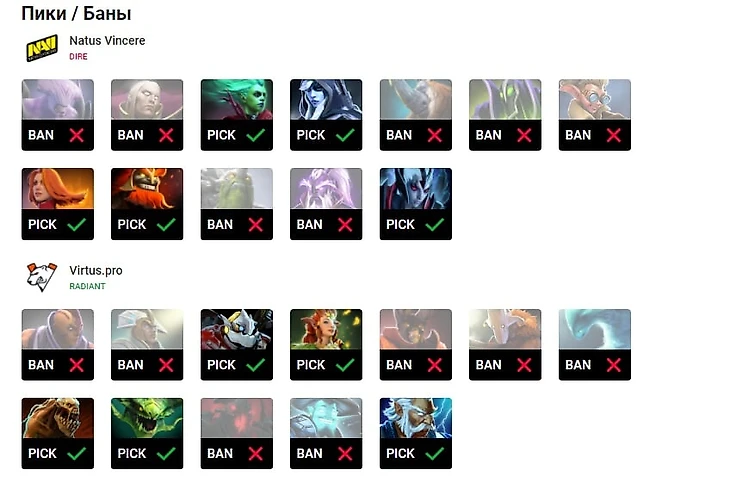Select the picked Zeus hero portrait

[416, 419]
